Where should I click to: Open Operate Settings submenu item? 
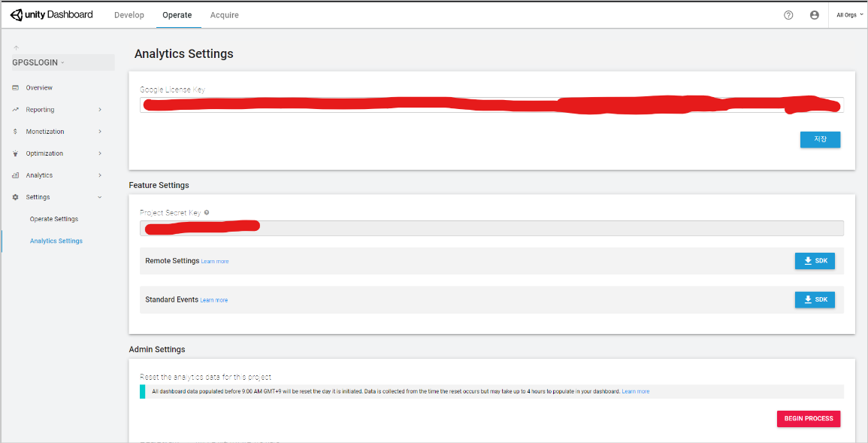tap(54, 220)
